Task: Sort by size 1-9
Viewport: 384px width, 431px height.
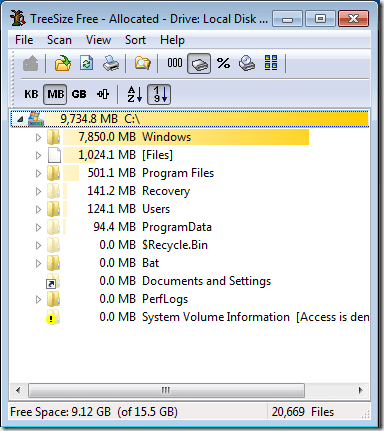Action: coord(159,94)
